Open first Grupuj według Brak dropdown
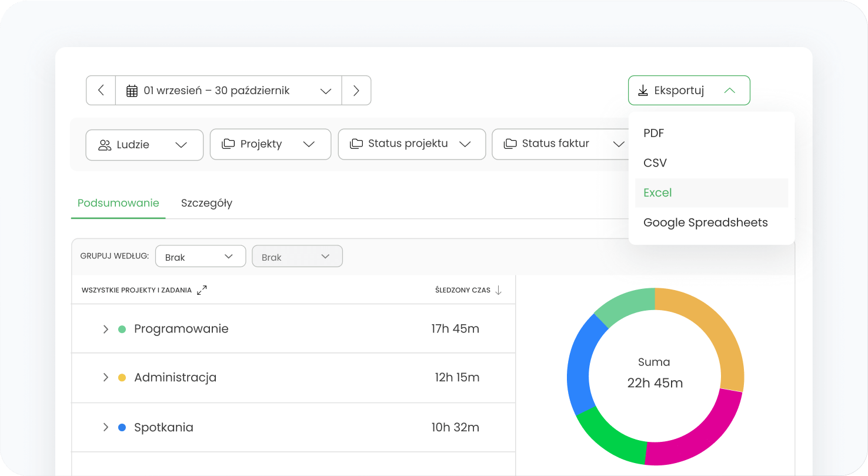The image size is (868, 476). click(x=200, y=257)
